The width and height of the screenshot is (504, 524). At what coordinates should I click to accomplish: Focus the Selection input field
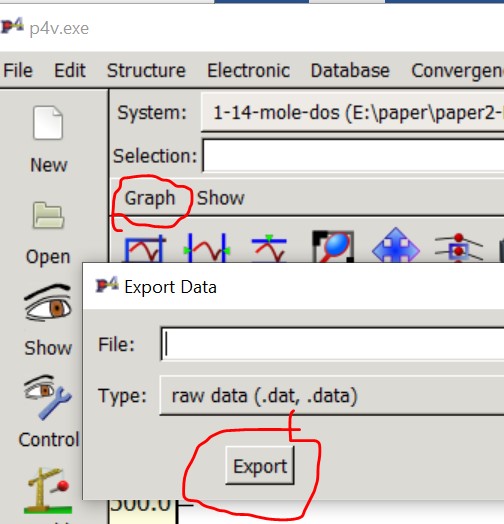click(x=353, y=156)
